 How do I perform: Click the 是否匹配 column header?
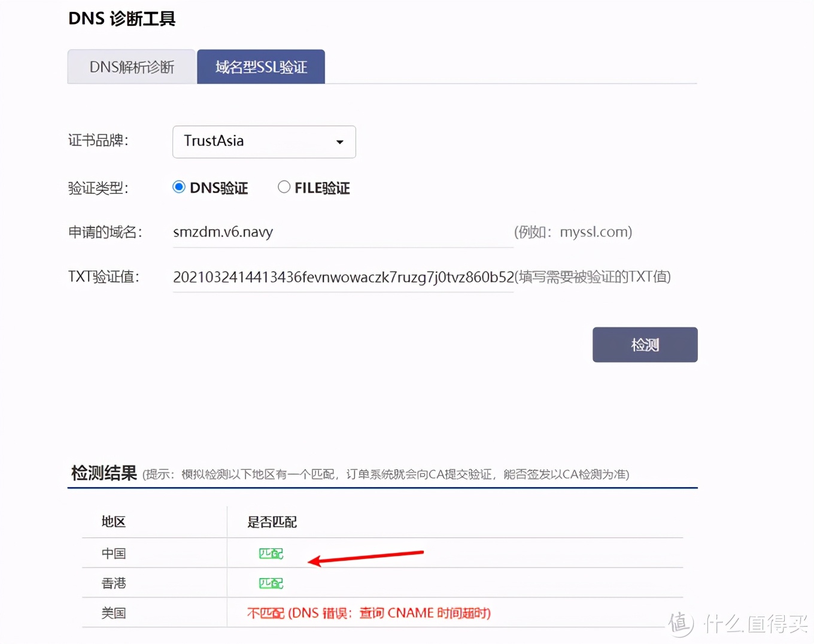271,521
